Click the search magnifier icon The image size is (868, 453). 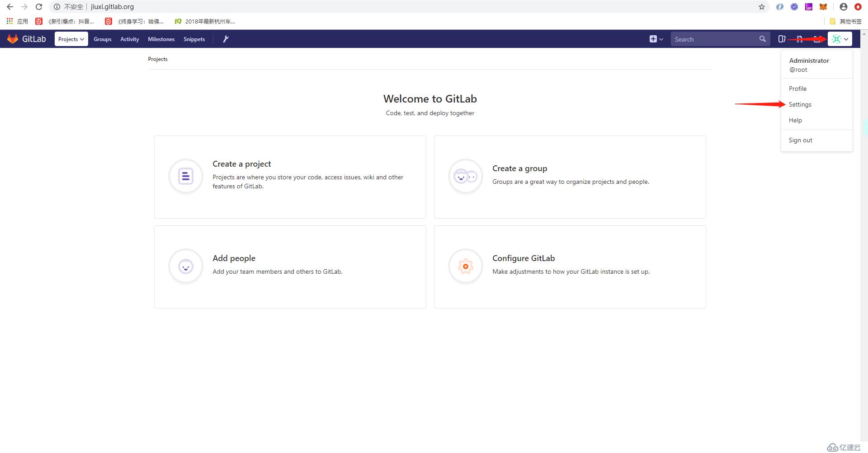click(x=762, y=39)
